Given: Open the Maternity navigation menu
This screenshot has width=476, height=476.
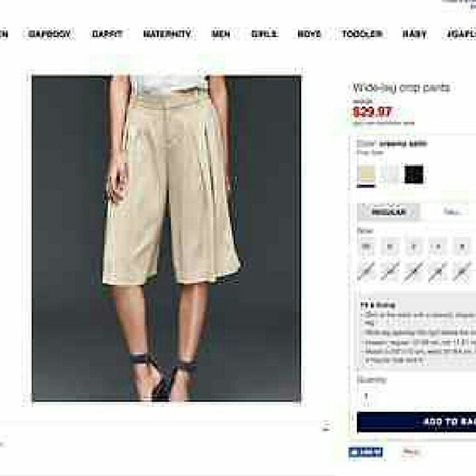Looking at the screenshot, I should [167, 34].
